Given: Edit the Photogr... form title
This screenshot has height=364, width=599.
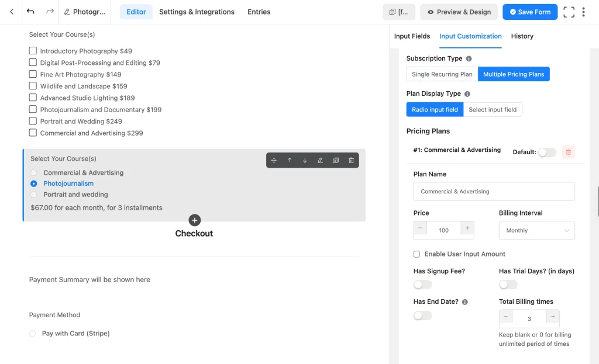Looking at the screenshot, I should pos(84,12).
